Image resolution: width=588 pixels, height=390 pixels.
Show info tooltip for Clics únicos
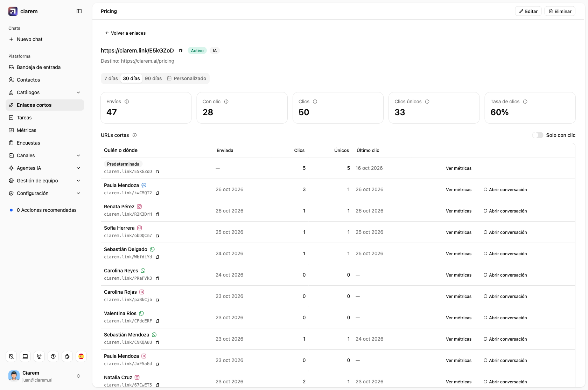tap(427, 102)
